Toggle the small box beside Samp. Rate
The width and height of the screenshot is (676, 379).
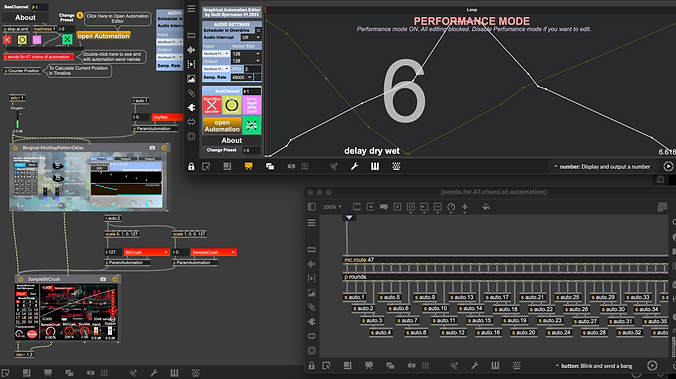pos(257,77)
